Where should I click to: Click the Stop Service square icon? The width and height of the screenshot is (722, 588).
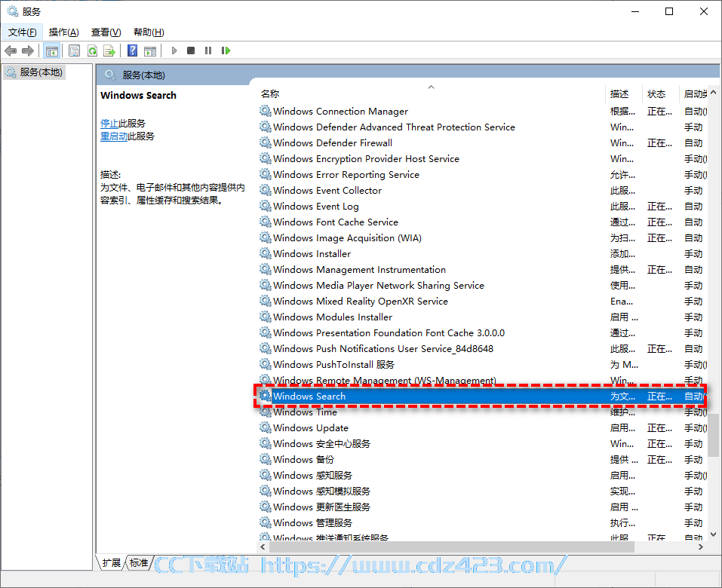point(191,51)
